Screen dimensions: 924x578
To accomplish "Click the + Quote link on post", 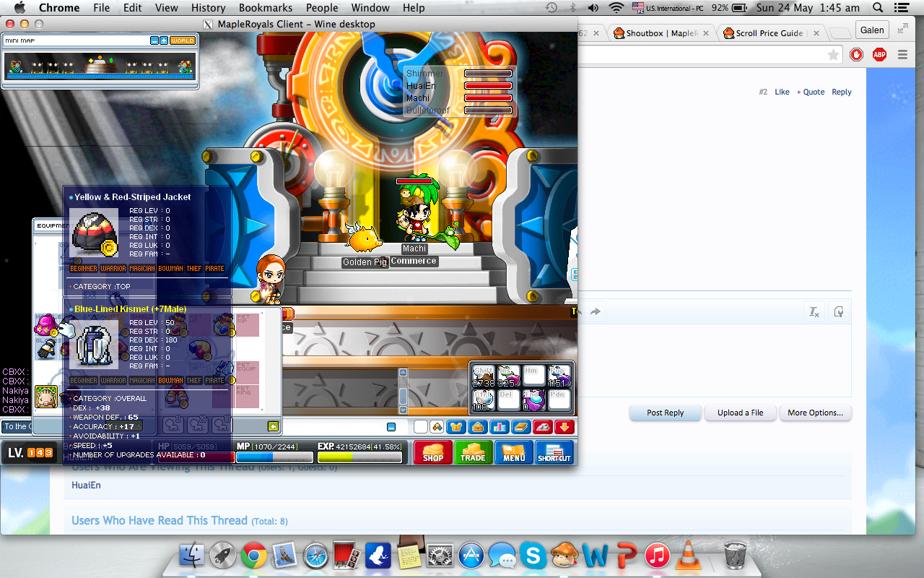I will click(810, 92).
